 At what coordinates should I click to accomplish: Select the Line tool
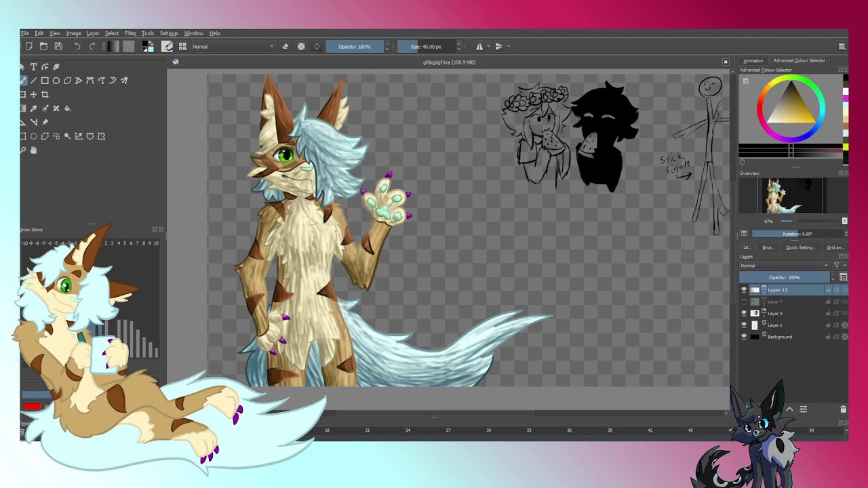click(x=33, y=81)
